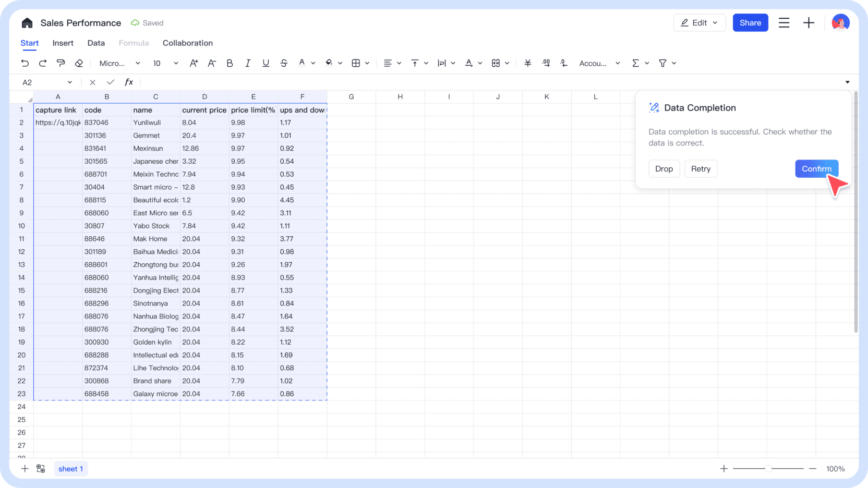Apply yuan currency format icon

point(528,63)
